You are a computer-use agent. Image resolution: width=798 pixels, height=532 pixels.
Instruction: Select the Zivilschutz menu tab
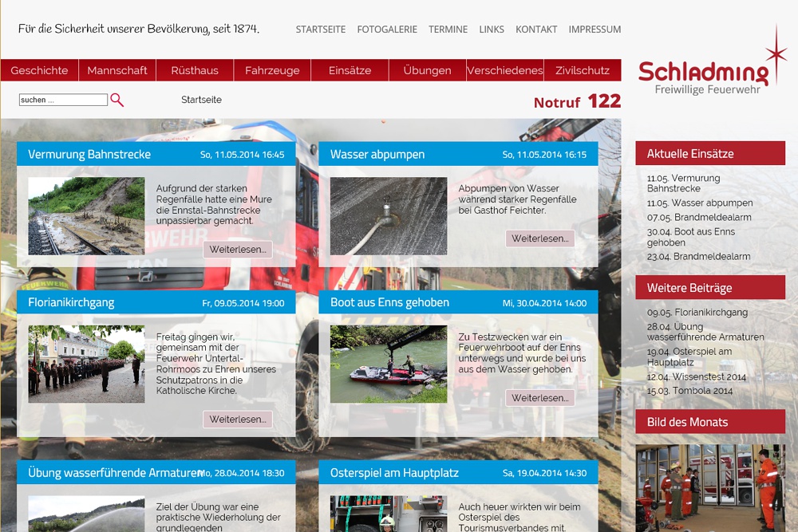[x=583, y=70]
